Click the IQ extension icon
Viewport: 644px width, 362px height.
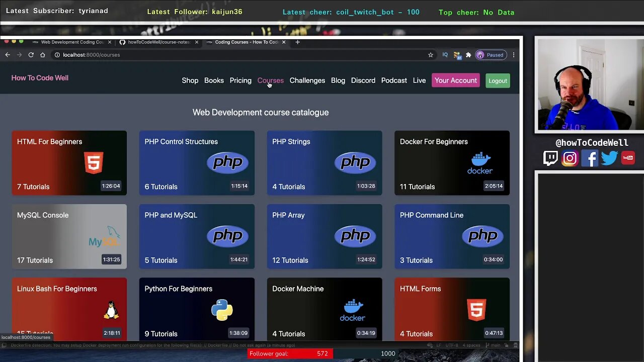click(x=445, y=55)
